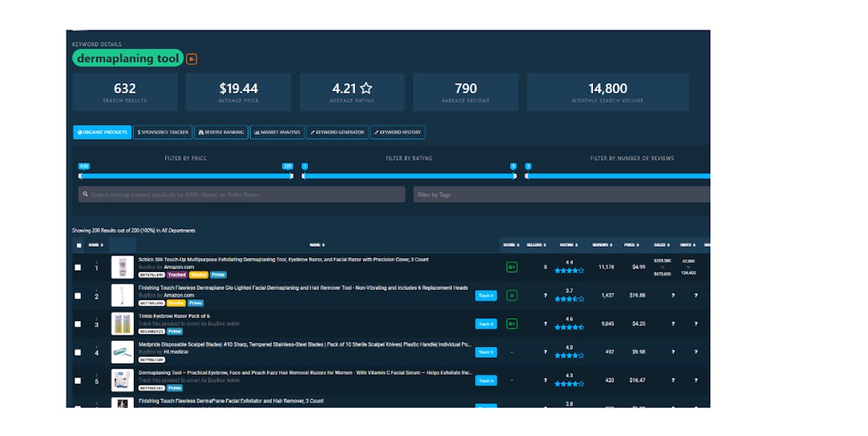The width and height of the screenshot is (868, 436).
Task: Click the maximum rating slider handle
Action: (x=514, y=175)
